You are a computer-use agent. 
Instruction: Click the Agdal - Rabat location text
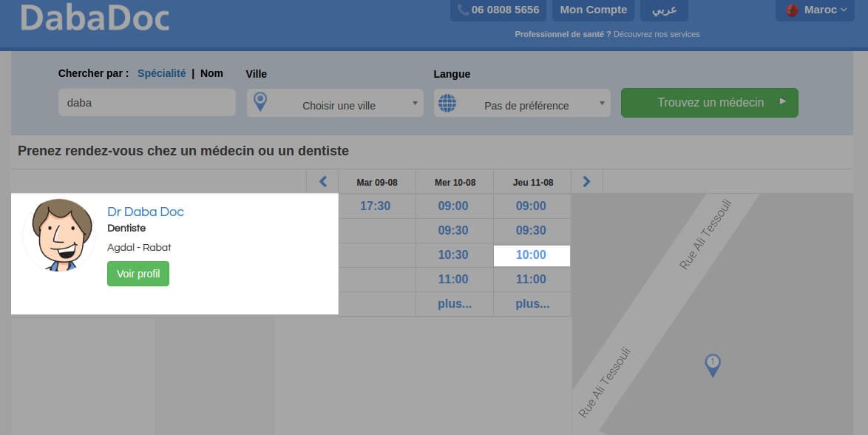click(x=139, y=248)
